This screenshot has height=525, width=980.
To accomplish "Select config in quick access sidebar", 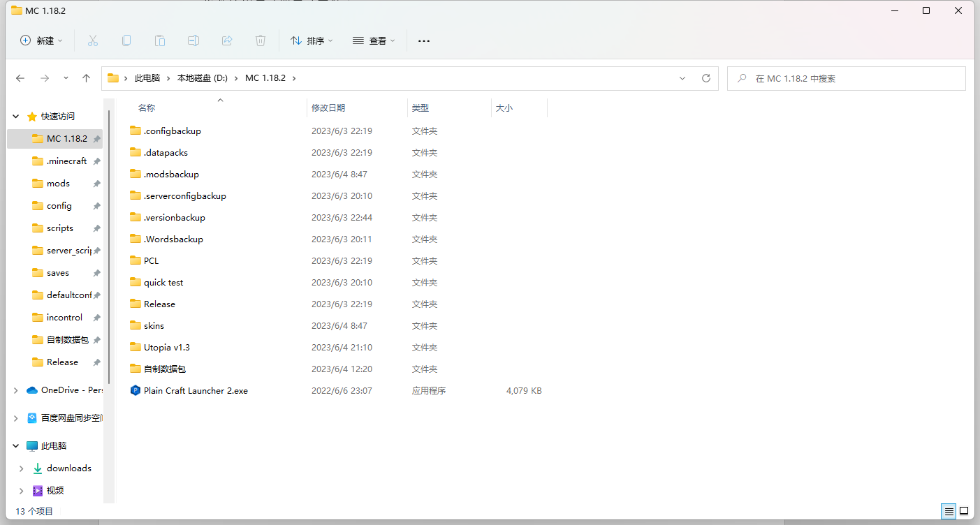I will 59,206.
